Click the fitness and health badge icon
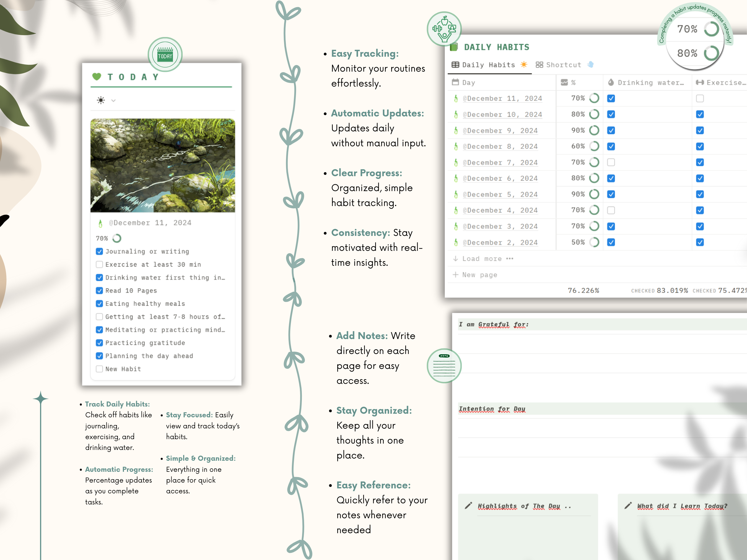The image size is (747, 560). pyautogui.click(x=444, y=29)
